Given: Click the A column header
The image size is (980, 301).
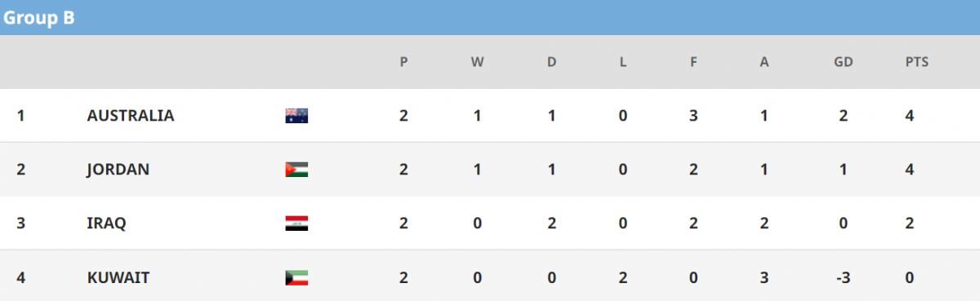Looking at the screenshot, I should pos(764,62).
